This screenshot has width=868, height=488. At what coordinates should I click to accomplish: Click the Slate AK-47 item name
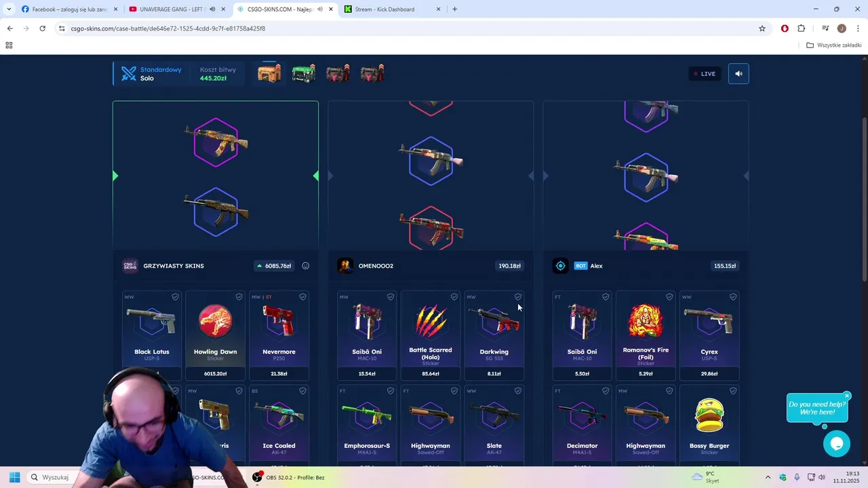coord(494,446)
